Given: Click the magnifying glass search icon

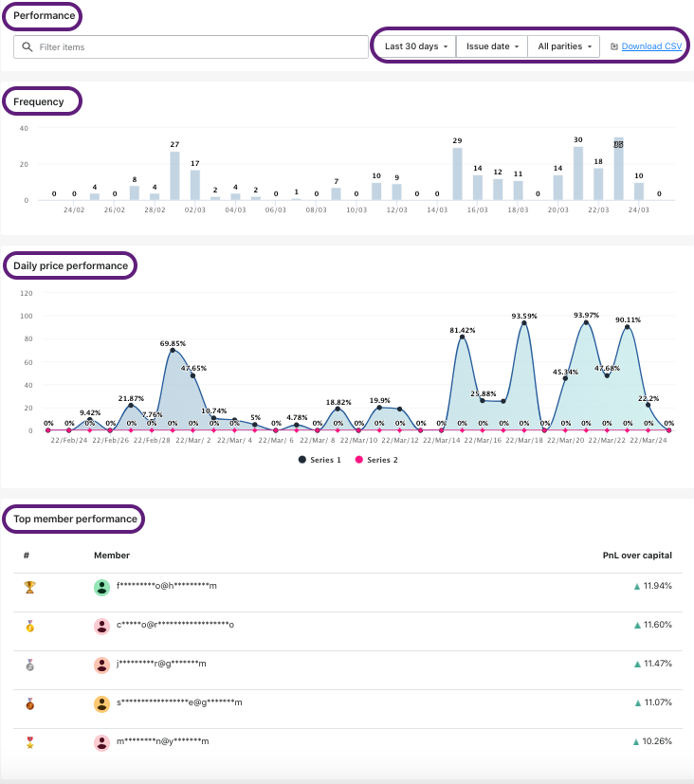Looking at the screenshot, I should pyautogui.click(x=27, y=46).
